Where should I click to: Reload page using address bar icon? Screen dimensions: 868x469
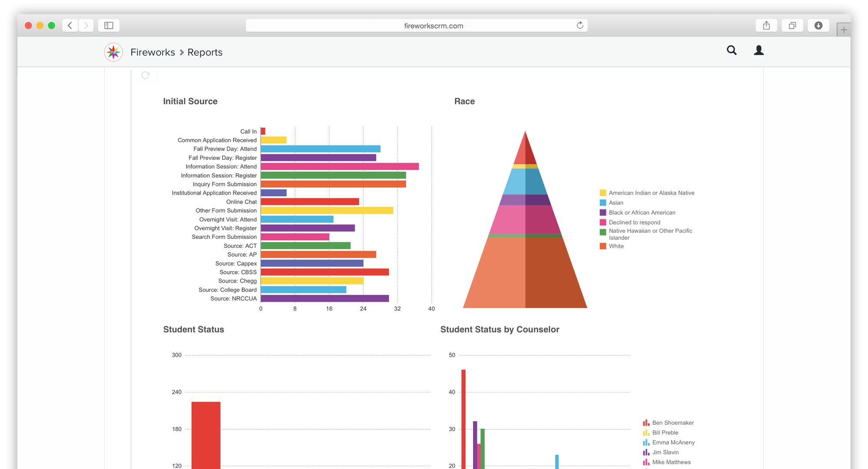tap(580, 25)
